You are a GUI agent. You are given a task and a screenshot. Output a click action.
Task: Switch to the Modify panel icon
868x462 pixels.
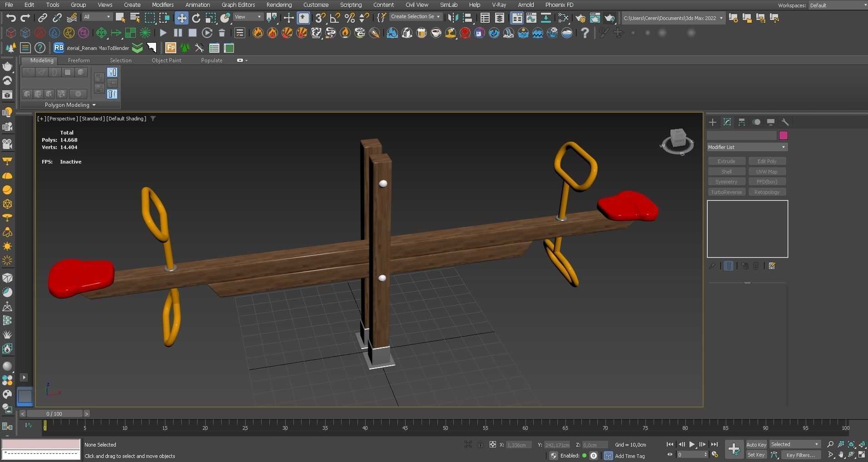tap(727, 122)
